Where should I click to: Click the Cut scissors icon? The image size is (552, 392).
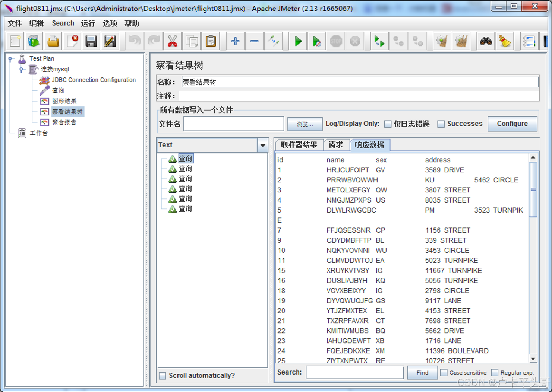[x=172, y=41]
